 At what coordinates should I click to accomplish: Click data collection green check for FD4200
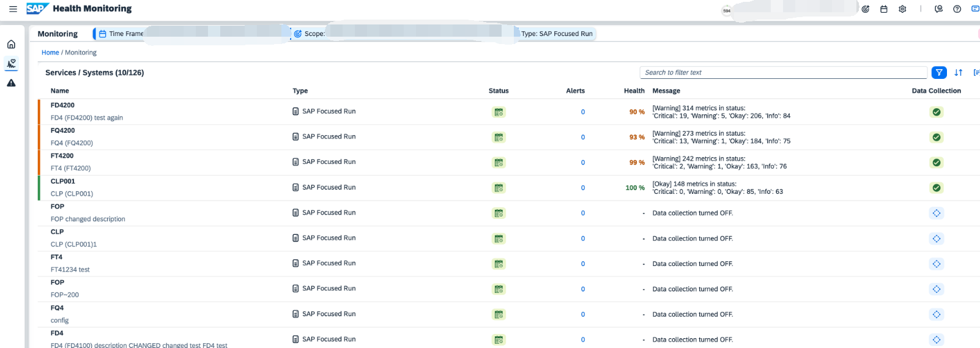coord(937,112)
